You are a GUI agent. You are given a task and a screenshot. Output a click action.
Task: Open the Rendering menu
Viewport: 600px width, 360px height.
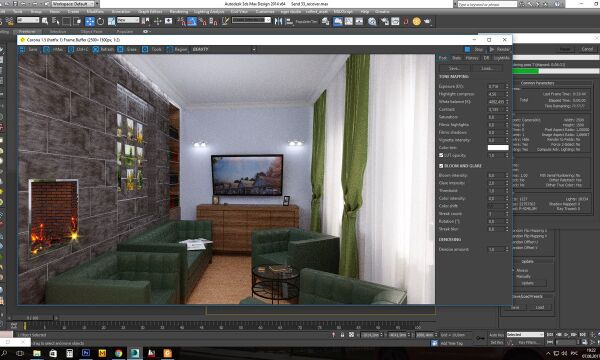pos(179,12)
